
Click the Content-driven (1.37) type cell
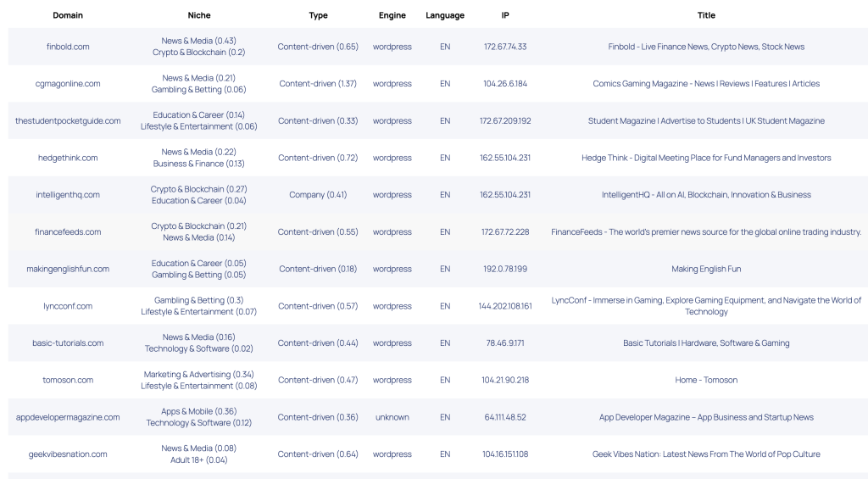pyautogui.click(x=318, y=84)
